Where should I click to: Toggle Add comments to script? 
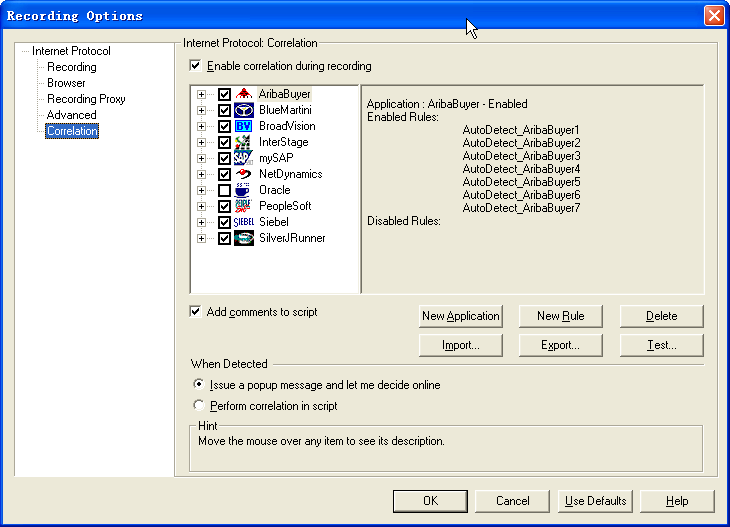[x=195, y=311]
